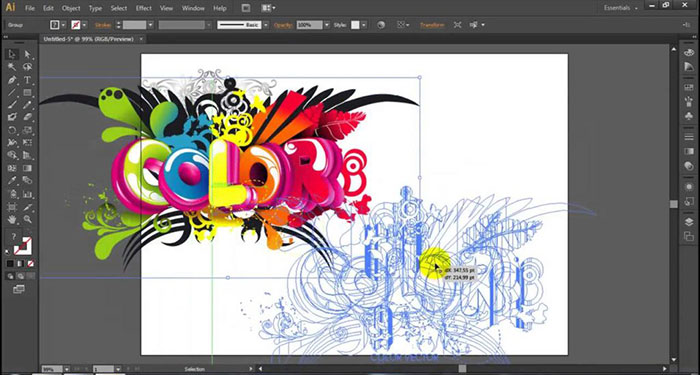
Task: Select the Lasso tool
Action: [x=28, y=67]
